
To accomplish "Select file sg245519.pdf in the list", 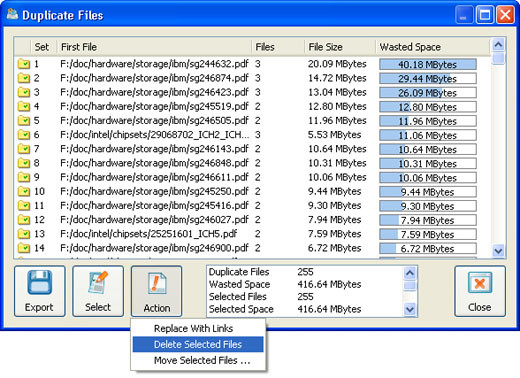I will 154,106.
